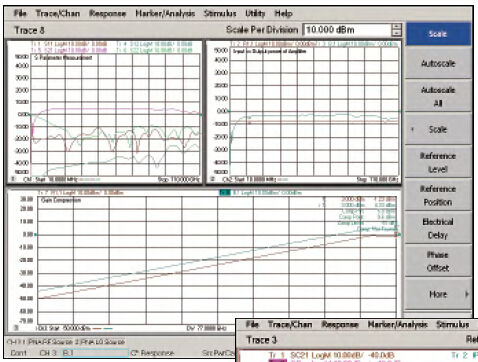Open the Marker/Analysis menu

pyautogui.click(x=165, y=13)
